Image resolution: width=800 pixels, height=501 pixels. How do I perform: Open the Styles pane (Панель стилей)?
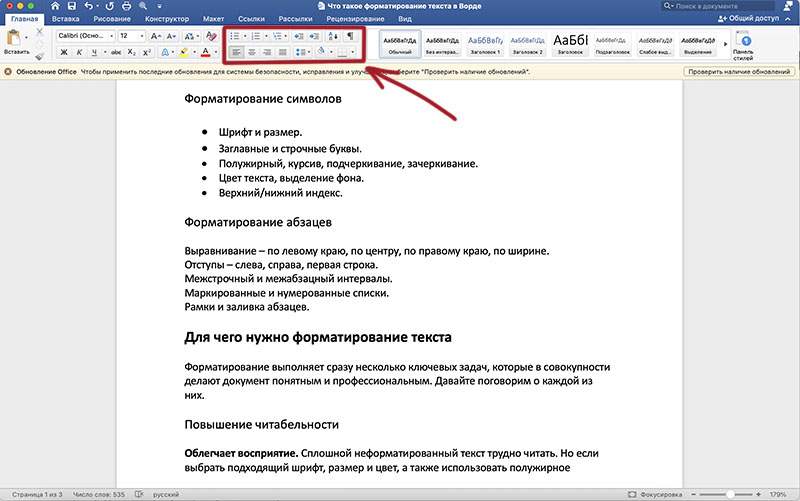coord(743,45)
